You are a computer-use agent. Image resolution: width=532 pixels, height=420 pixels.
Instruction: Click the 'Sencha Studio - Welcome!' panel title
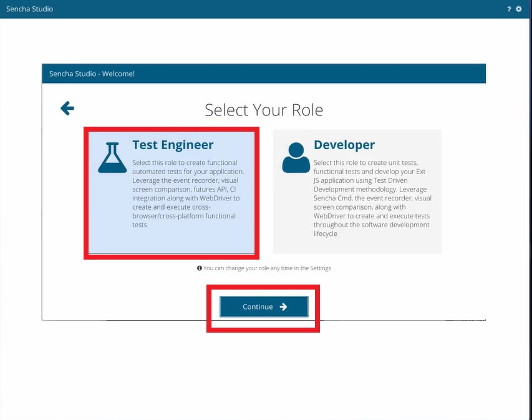(92, 74)
